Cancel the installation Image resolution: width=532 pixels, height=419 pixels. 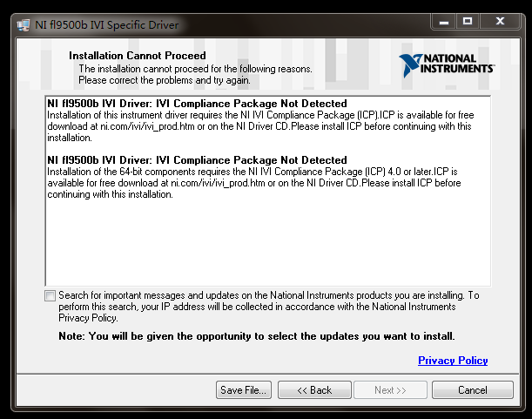(472, 389)
